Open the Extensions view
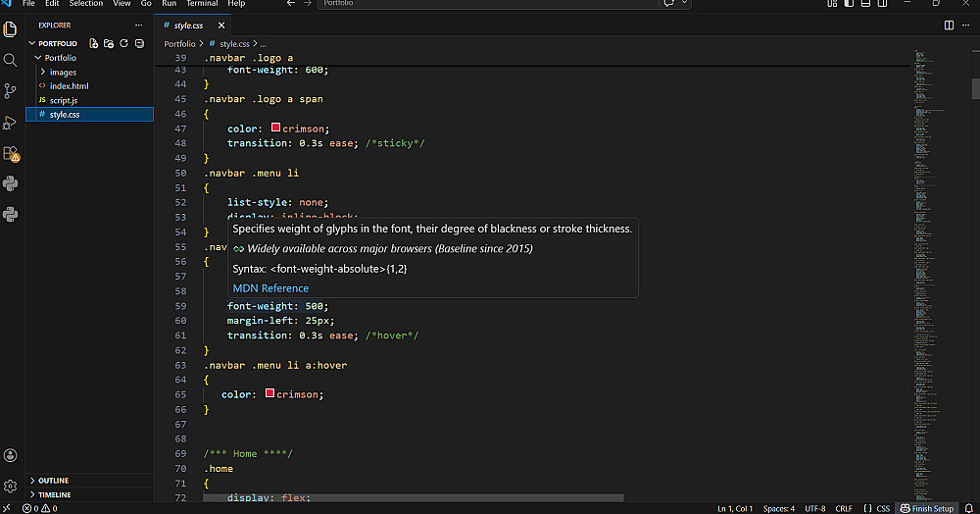Image resolution: width=980 pixels, height=514 pixels. (x=11, y=154)
